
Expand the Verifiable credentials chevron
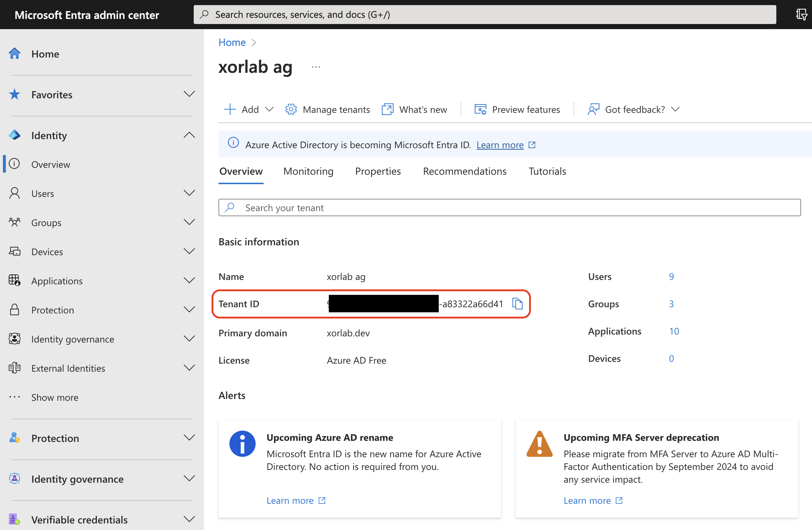coord(189,519)
